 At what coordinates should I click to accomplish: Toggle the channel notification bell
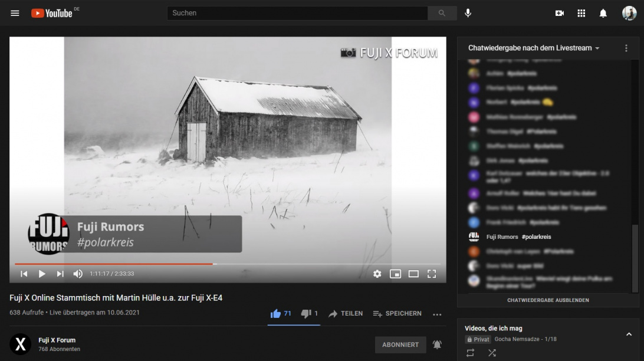pos(437,344)
